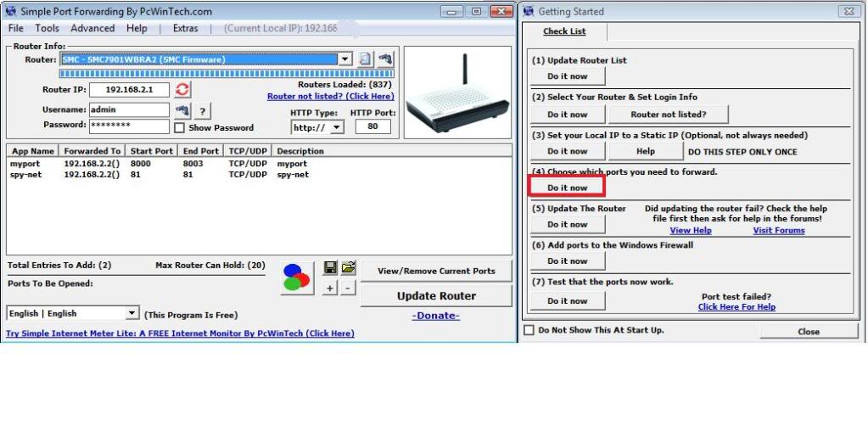Screen dimensions: 868x437
Task: Click Try Simple Internet Meter Lite link
Action: tap(180, 333)
